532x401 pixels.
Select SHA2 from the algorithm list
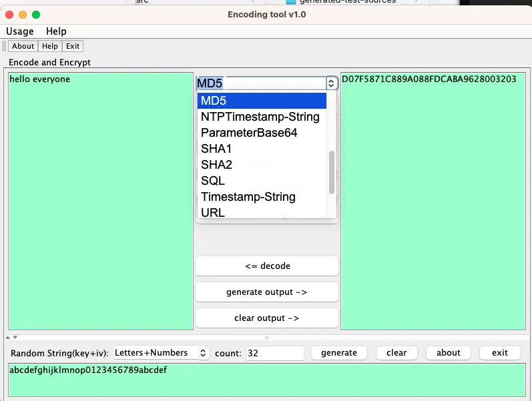pos(262,165)
